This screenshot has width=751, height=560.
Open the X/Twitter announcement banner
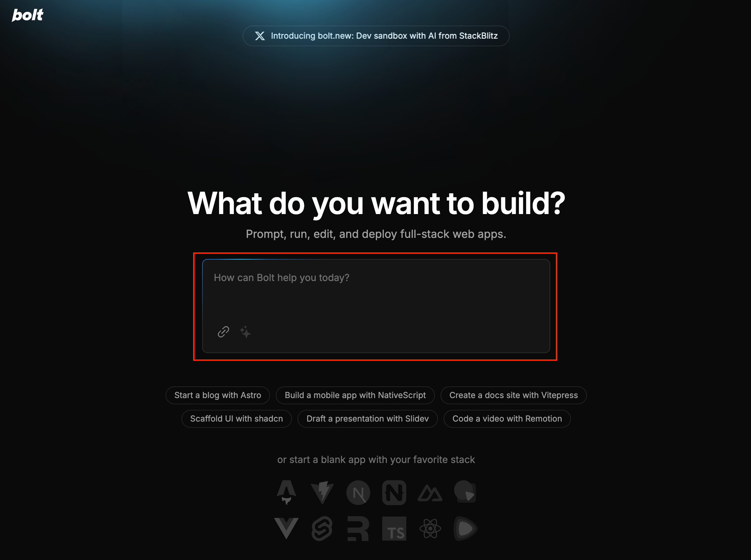pyautogui.click(x=375, y=36)
